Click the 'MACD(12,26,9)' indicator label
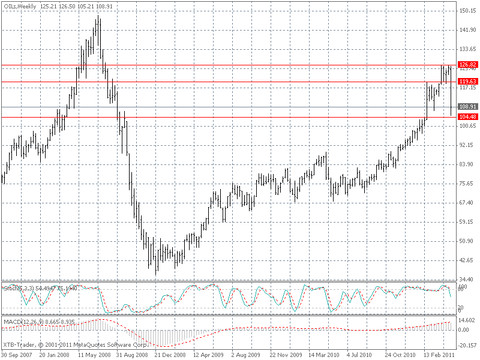 point(23,322)
